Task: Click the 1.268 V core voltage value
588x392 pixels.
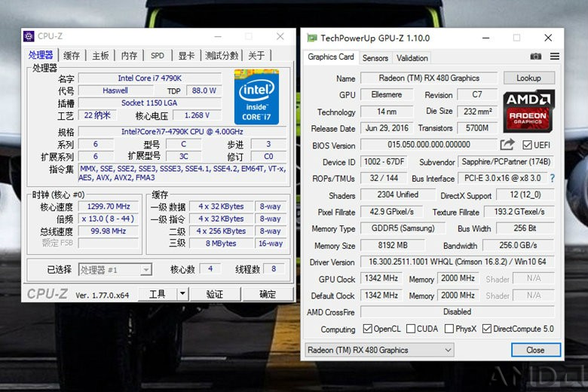Action: [x=197, y=115]
